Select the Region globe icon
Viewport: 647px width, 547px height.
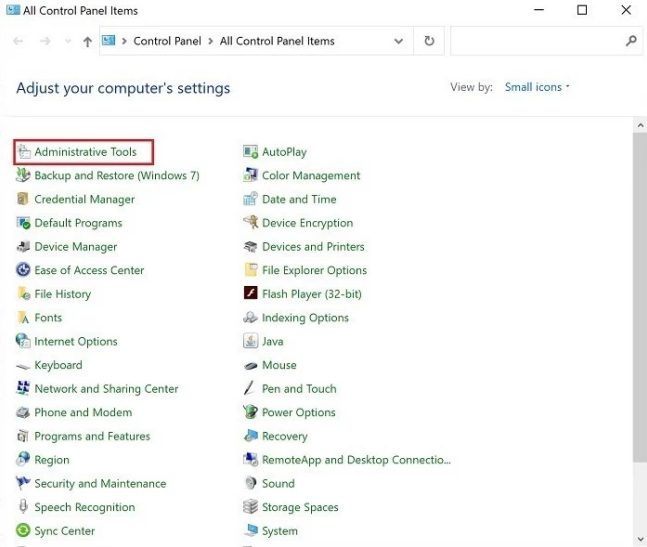tap(23, 459)
